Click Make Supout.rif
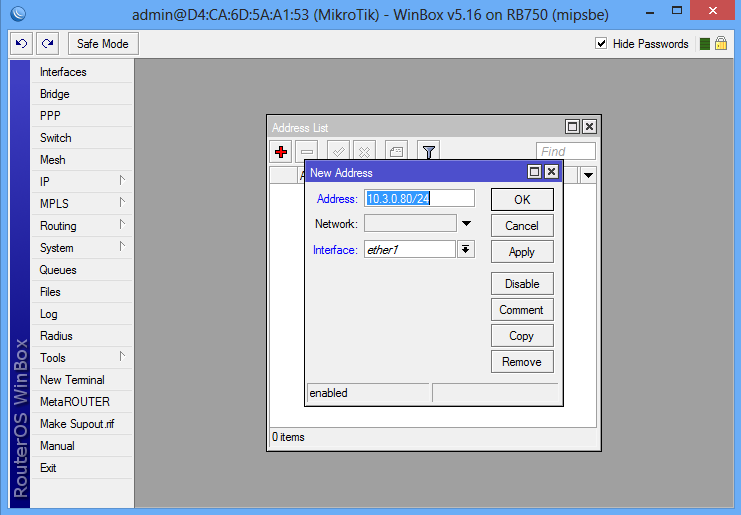 (x=82, y=424)
